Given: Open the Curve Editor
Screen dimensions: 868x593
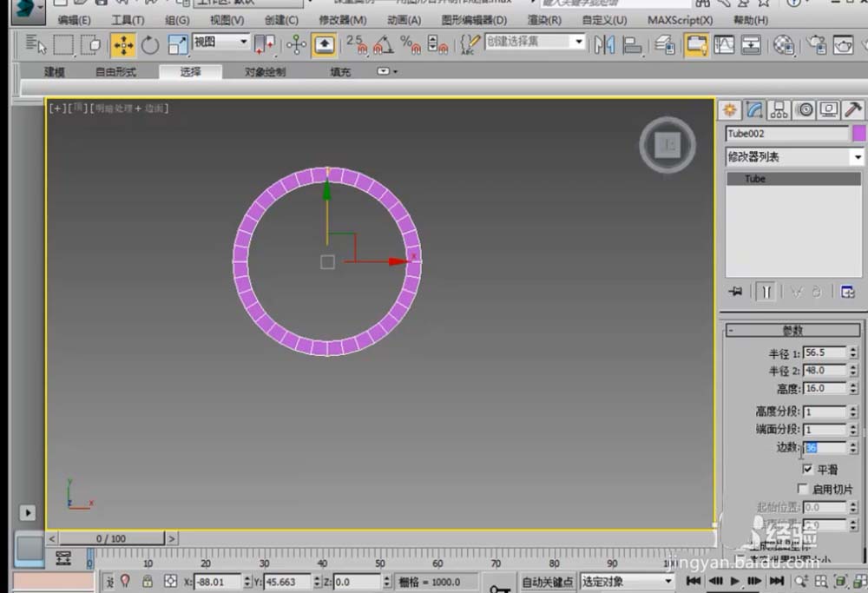Looking at the screenshot, I should click(x=724, y=45).
